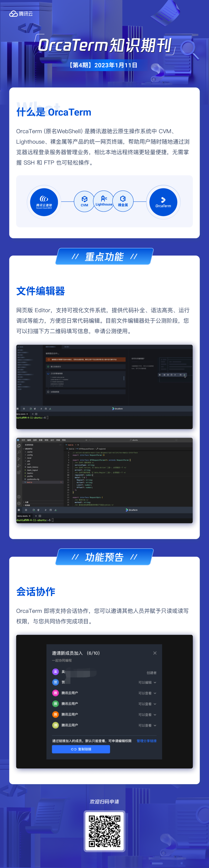Click the 欢迎扫码申请 QR code
Viewport: 209px width, 868px height.
(x=104, y=831)
